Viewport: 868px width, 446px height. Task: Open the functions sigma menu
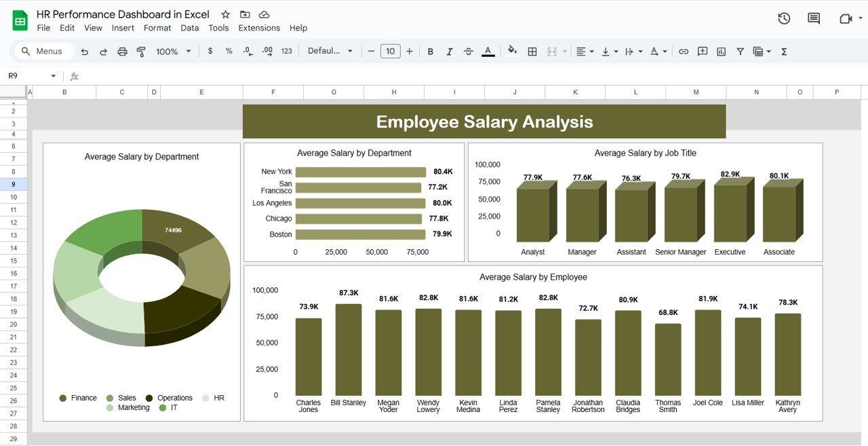[x=785, y=52]
